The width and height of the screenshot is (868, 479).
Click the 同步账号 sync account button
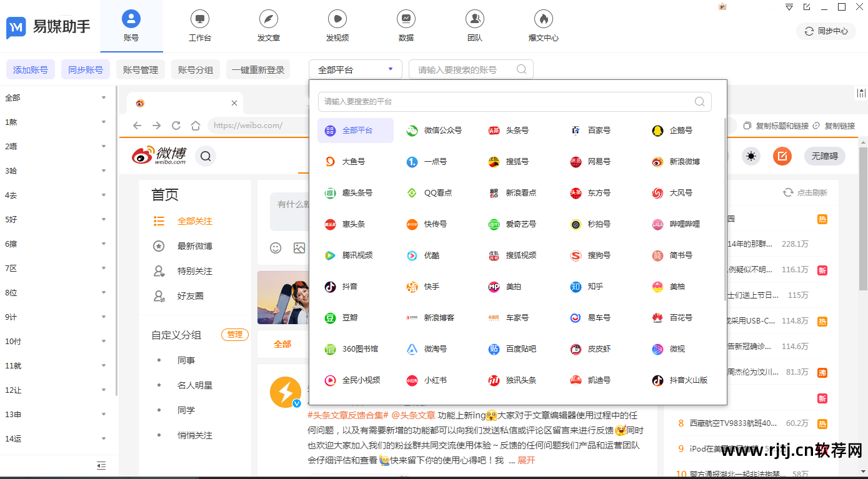pyautogui.click(x=86, y=70)
